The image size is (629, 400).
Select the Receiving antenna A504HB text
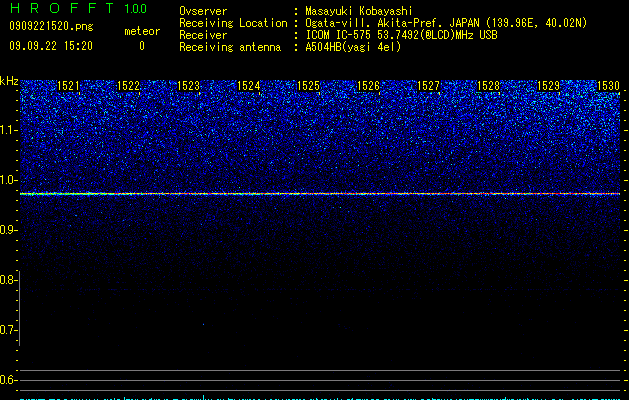[x=353, y=47]
